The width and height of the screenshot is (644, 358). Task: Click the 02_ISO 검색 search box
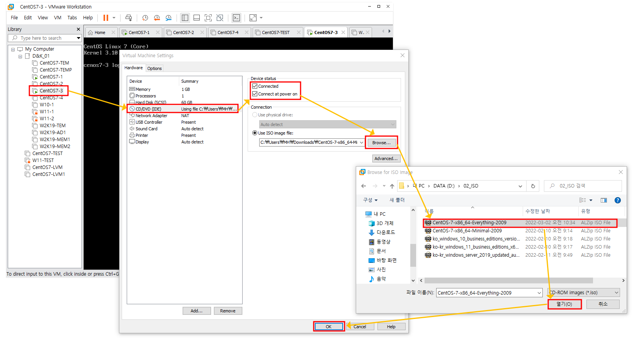click(583, 186)
